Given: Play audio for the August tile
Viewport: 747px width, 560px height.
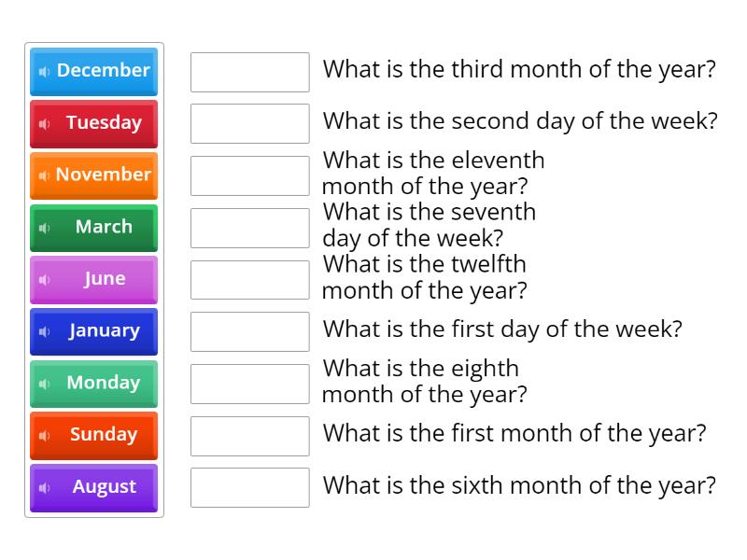Looking at the screenshot, I should 46,487.
